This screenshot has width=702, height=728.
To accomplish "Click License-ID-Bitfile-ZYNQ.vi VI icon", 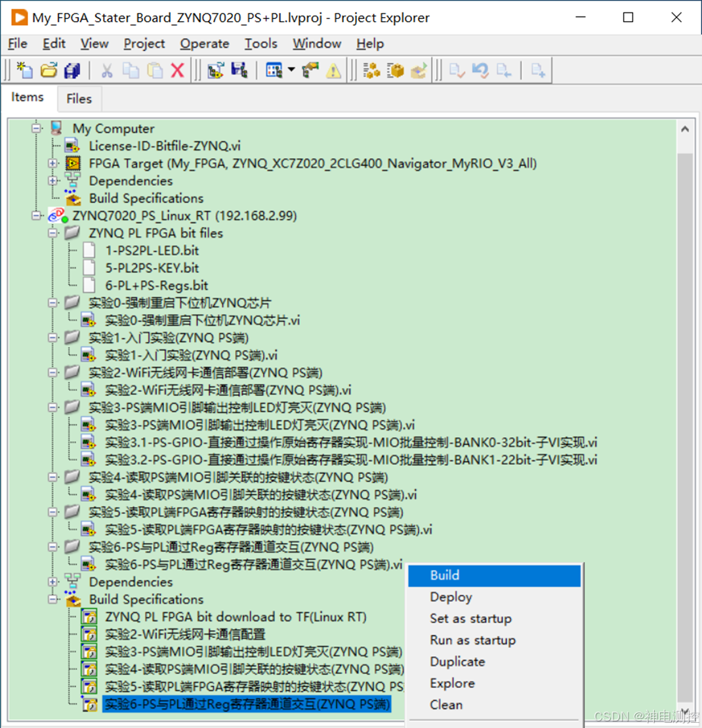I will coord(72,146).
